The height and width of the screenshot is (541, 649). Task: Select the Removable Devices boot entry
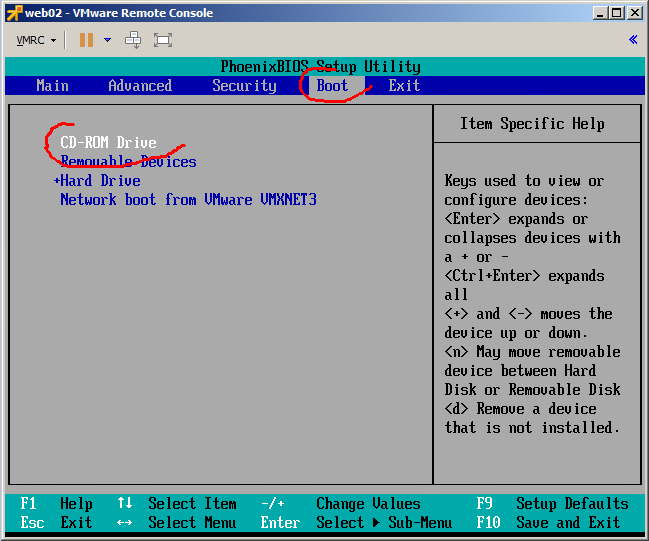pos(128,161)
